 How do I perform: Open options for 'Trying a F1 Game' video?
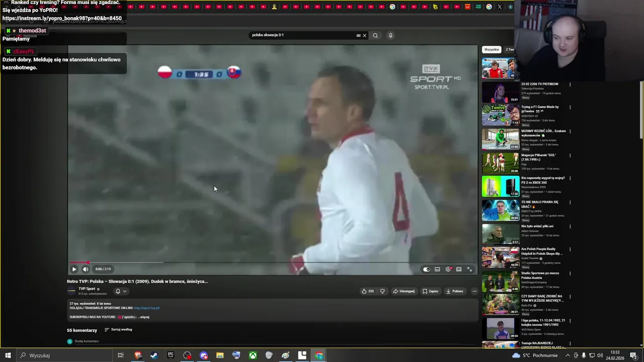[570, 108]
